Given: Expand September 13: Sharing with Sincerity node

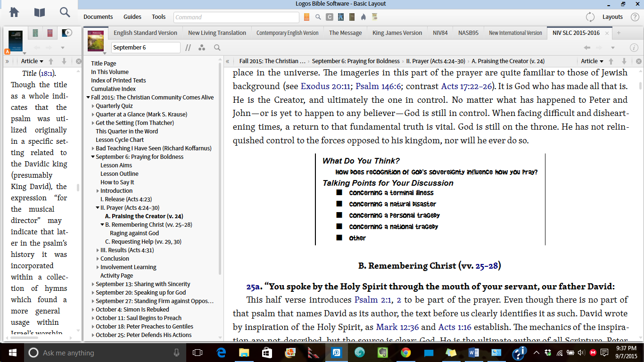Looking at the screenshot, I should tap(93, 284).
